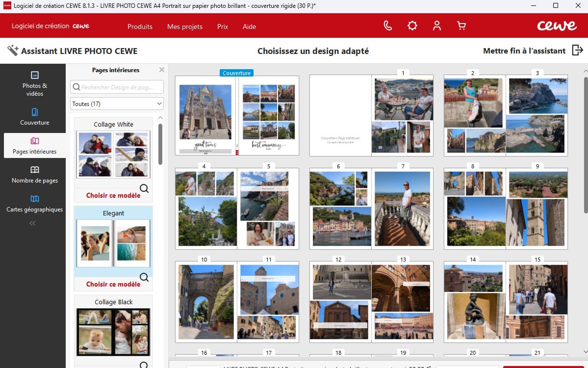
Task: Select the page 15 thumbnail
Action: (x=537, y=302)
